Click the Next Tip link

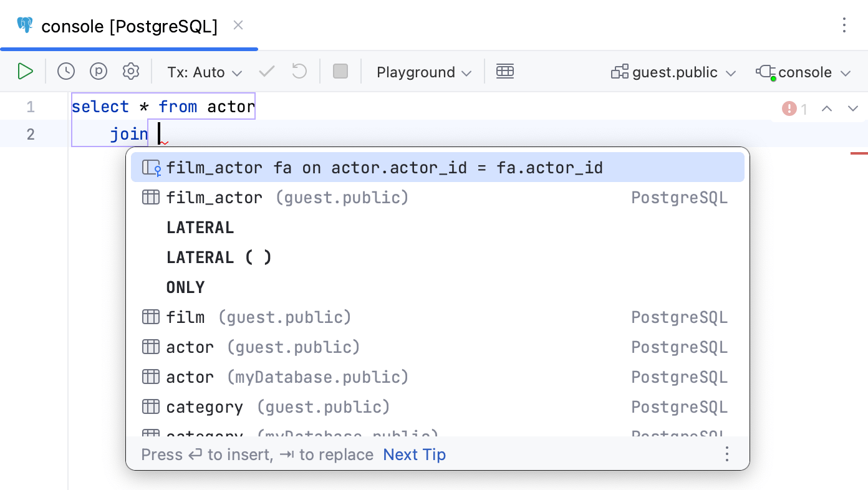(415, 455)
